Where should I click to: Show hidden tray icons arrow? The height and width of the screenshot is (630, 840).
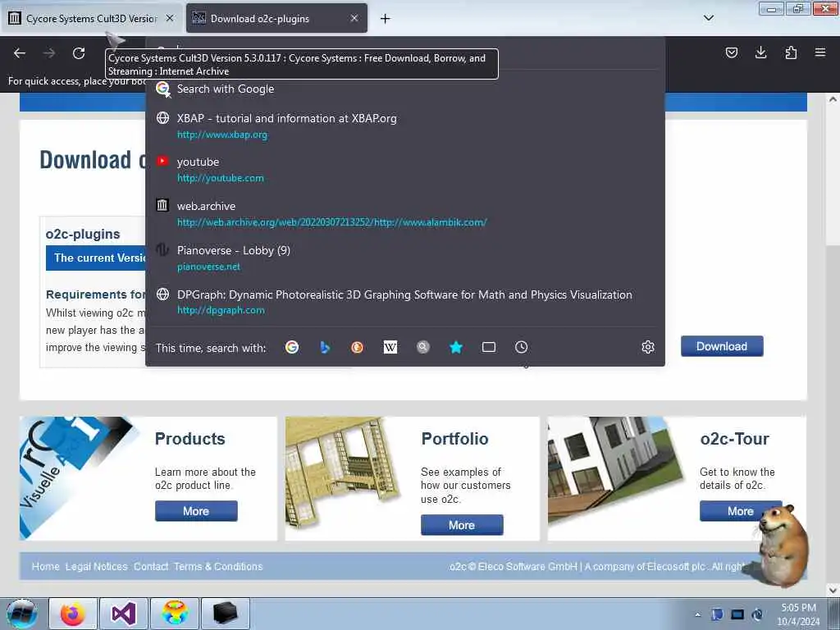pyautogui.click(x=697, y=614)
